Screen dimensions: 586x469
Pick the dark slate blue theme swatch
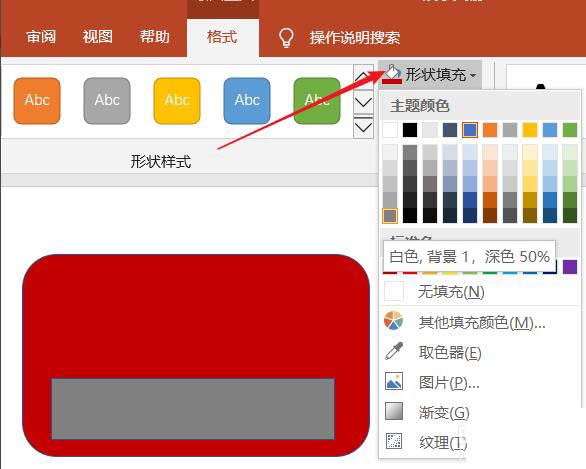[x=450, y=130]
